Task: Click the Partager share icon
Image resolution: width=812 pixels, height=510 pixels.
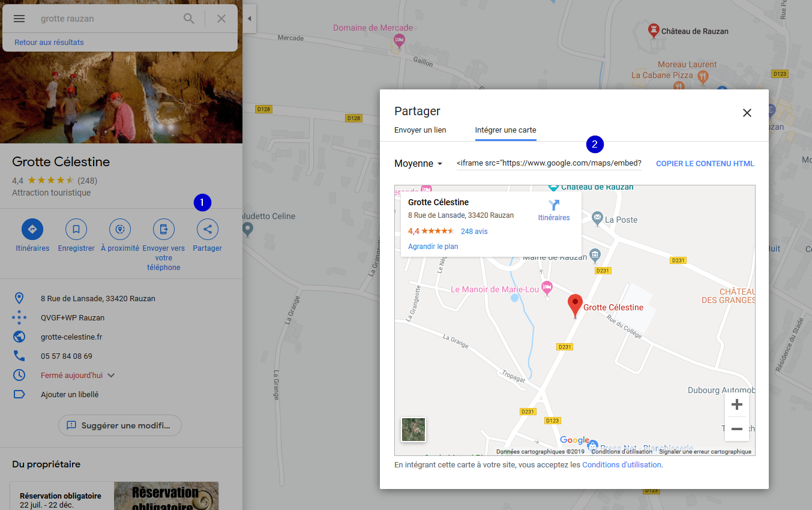Action: pyautogui.click(x=208, y=229)
